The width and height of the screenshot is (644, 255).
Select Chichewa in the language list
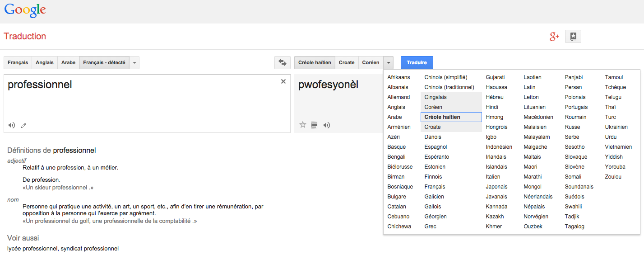click(x=399, y=227)
